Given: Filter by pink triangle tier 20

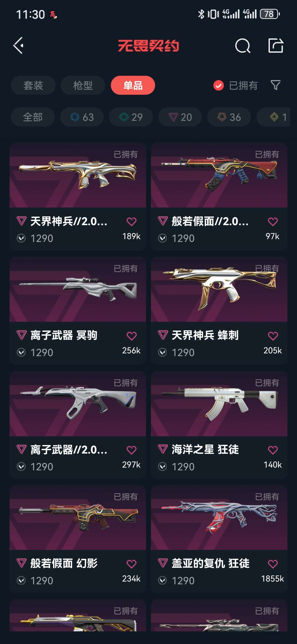Looking at the screenshot, I should (180, 117).
